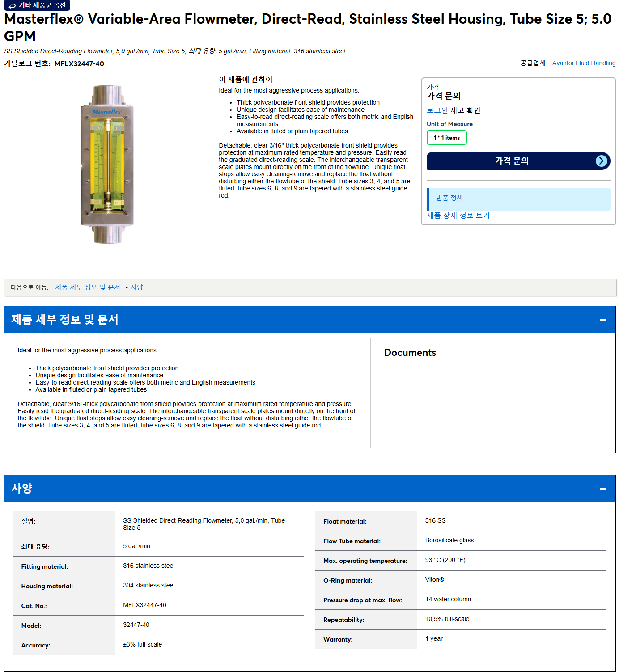Click the Cat. No. value in spec table
Image resolution: width=619 pixels, height=672 pixels.
tap(144, 605)
